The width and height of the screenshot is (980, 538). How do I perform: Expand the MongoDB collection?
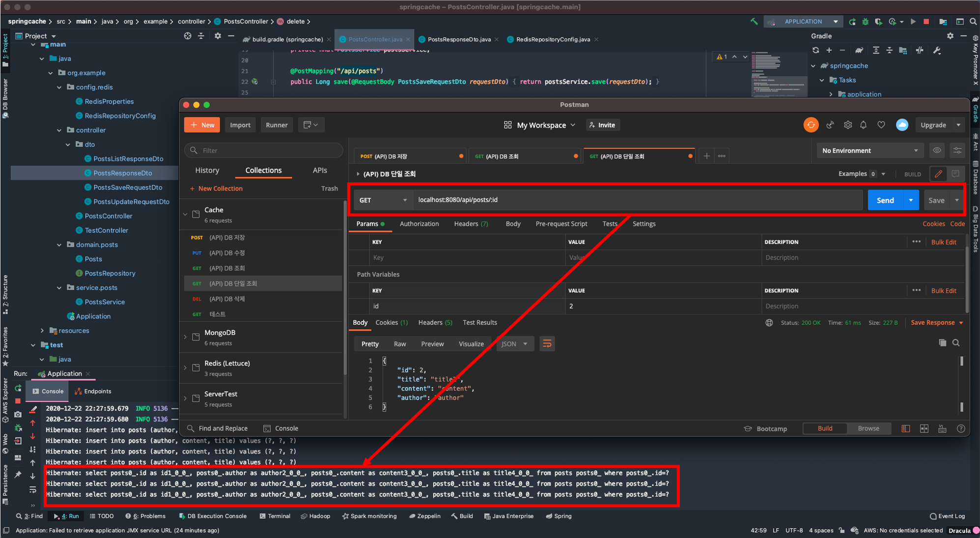click(x=185, y=337)
